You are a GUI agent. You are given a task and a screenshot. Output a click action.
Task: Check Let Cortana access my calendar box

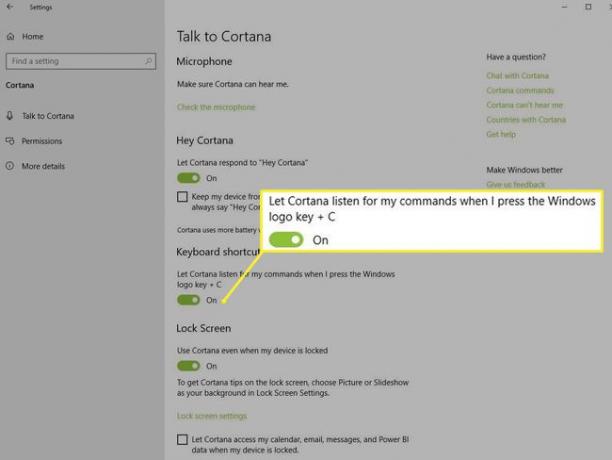pyautogui.click(x=182, y=440)
